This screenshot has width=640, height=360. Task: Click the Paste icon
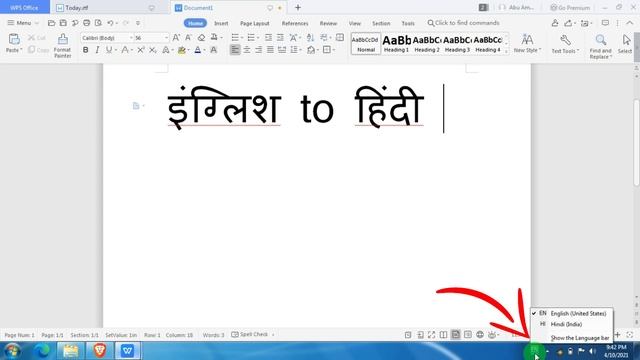[14, 40]
